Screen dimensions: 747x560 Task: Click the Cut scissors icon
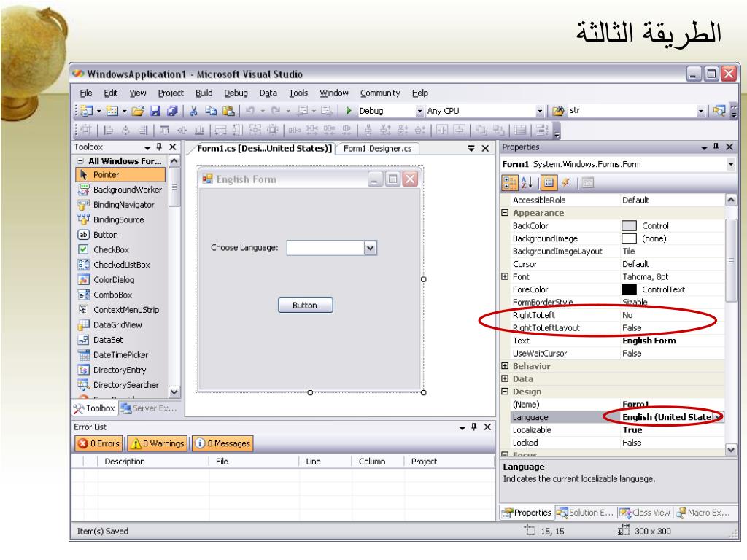point(193,111)
